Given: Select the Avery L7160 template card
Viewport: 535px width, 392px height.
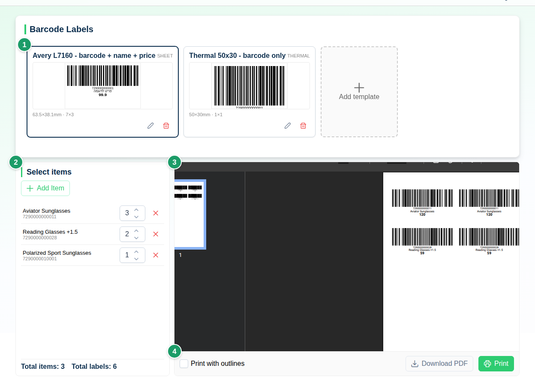Looking at the screenshot, I should coord(102,92).
